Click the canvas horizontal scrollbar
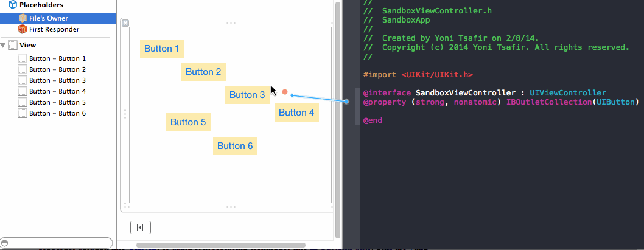The height and width of the screenshot is (250, 644). click(221, 245)
